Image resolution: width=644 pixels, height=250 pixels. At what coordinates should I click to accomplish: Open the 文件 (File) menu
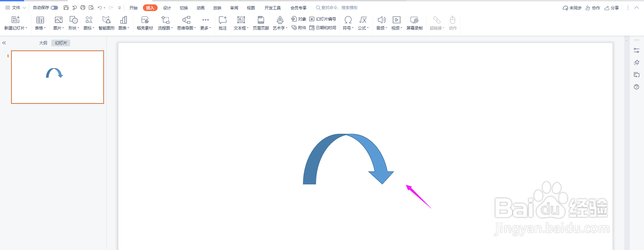tap(15, 8)
